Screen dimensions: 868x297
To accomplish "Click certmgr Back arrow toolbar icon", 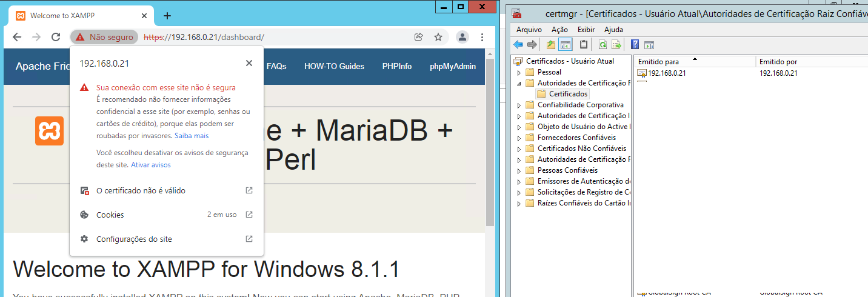I will 518,44.
